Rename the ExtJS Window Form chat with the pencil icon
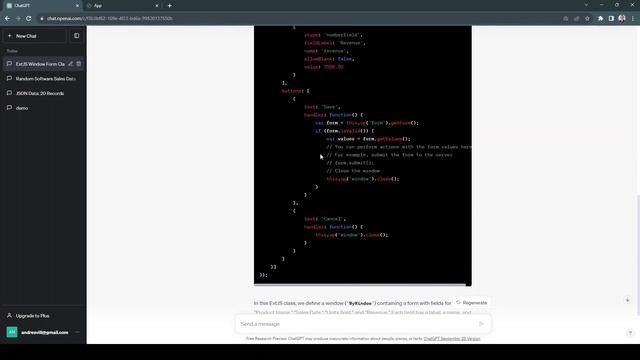The image size is (640, 360). (x=71, y=64)
